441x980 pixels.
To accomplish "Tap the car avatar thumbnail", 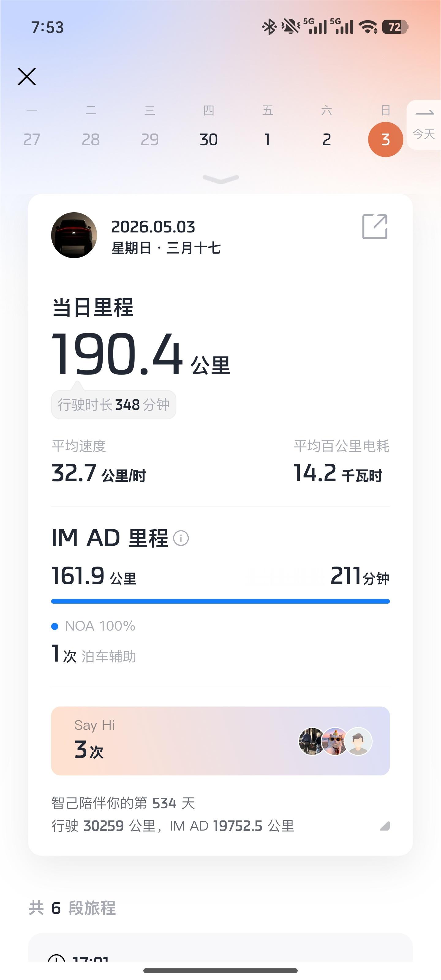I will point(74,235).
